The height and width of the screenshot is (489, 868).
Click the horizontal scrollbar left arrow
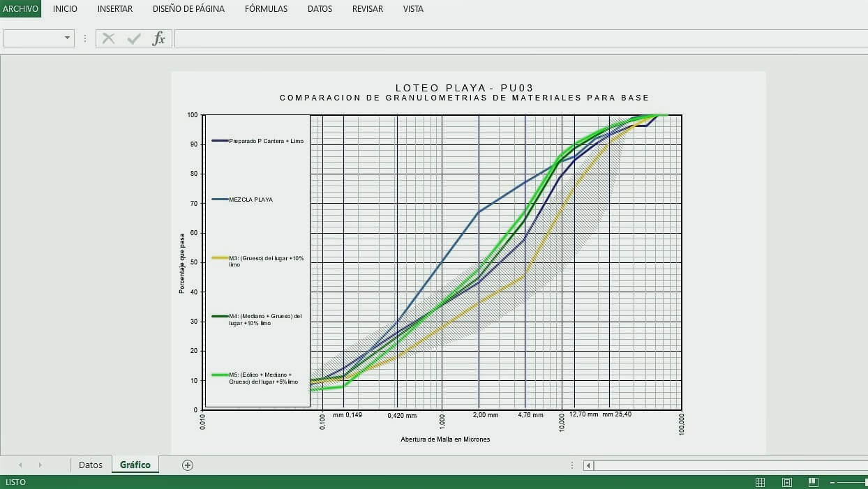coord(589,465)
